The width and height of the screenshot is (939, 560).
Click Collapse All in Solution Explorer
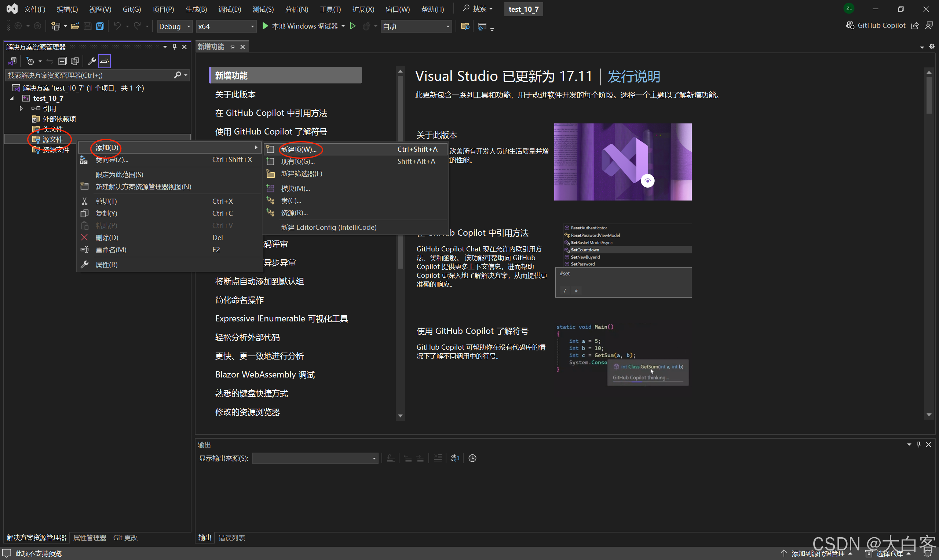point(62,61)
